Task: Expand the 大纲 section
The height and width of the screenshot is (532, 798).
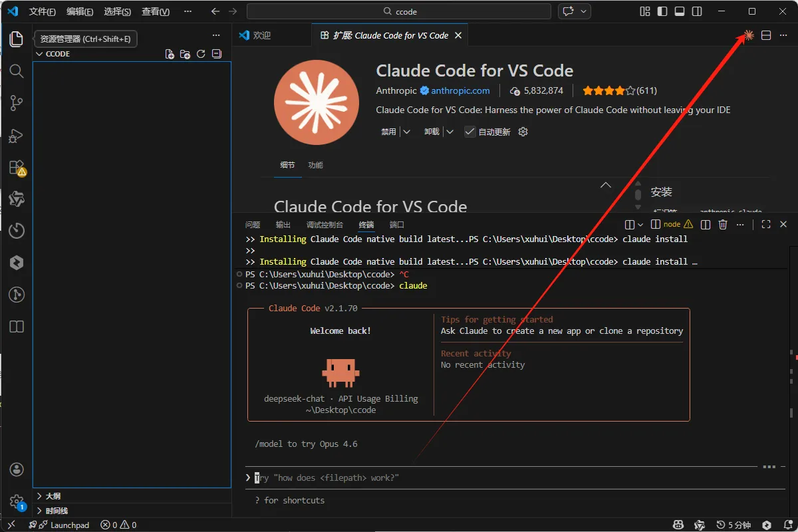Action: [x=132, y=496]
